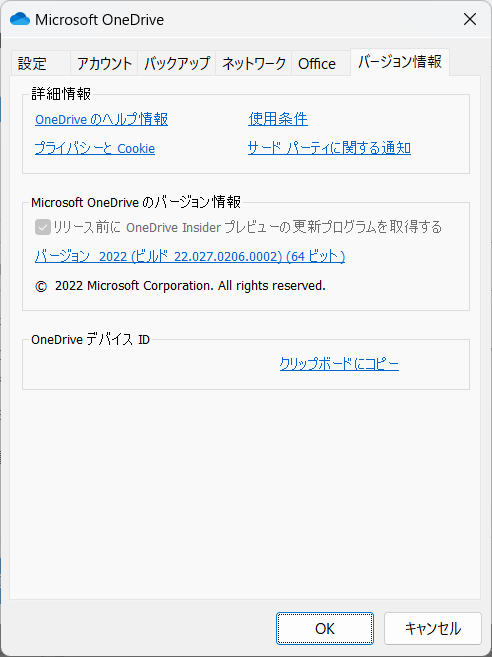Image resolution: width=492 pixels, height=657 pixels.
Task: Open the 使用条件 link
Action: pos(278,119)
